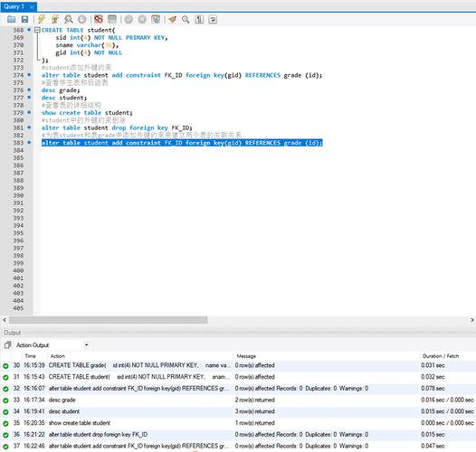Screen dimensions: 476x452
Task: Click the Output panel header
Action: click(12, 333)
